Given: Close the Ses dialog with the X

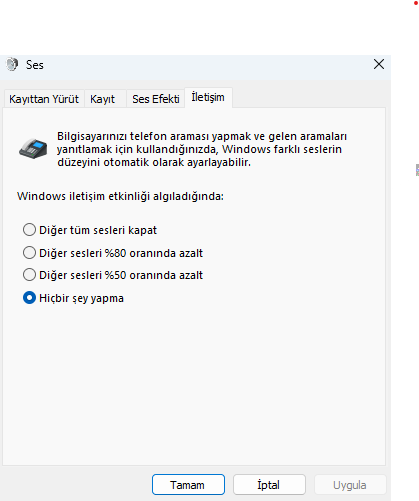Looking at the screenshot, I should pyautogui.click(x=379, y=64).
